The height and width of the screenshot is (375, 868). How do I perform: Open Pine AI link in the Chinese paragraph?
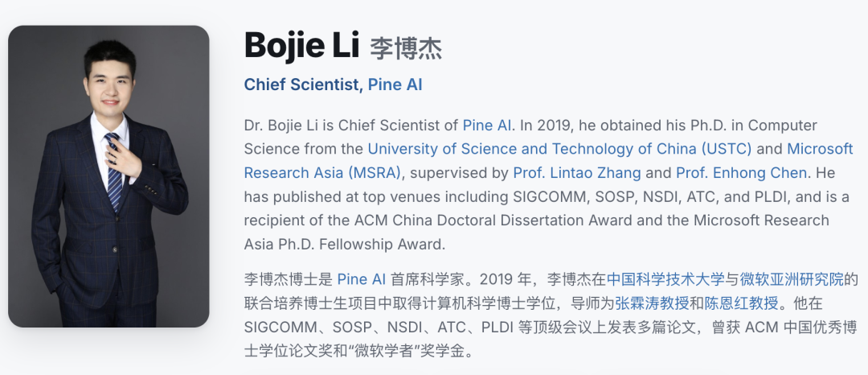tap(362, 279)
